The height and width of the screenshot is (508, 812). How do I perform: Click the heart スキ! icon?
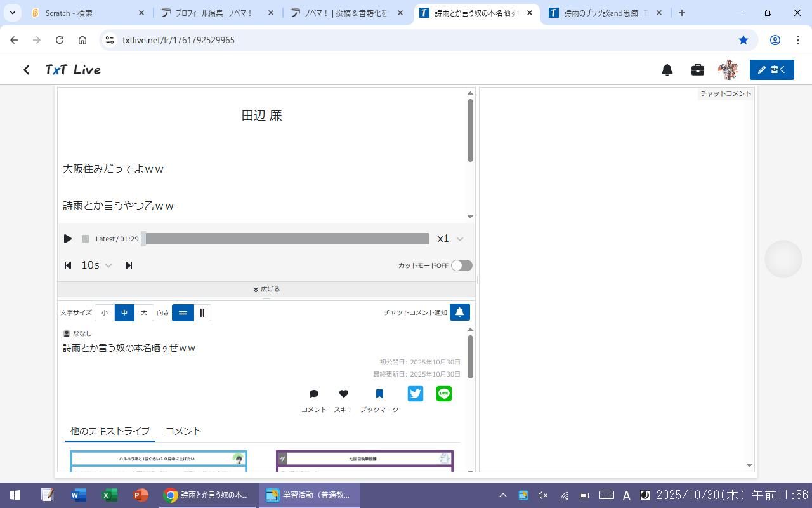pos(343,394)
